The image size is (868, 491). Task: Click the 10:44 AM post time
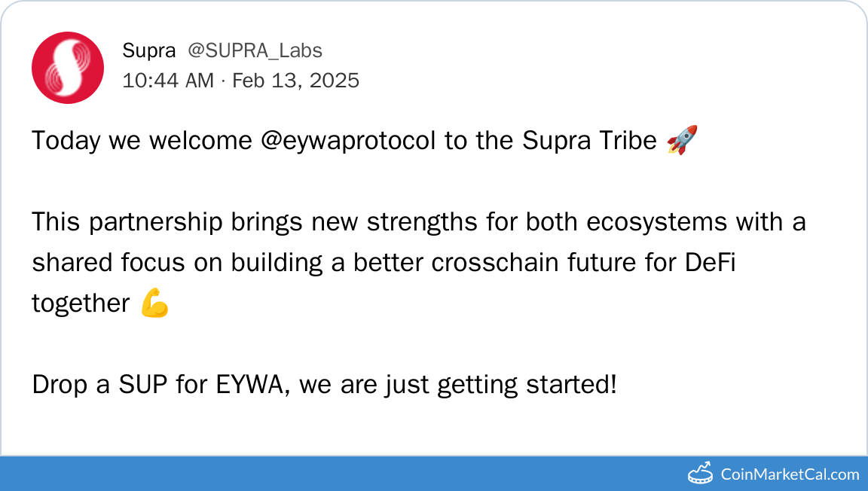click(168, 81)
